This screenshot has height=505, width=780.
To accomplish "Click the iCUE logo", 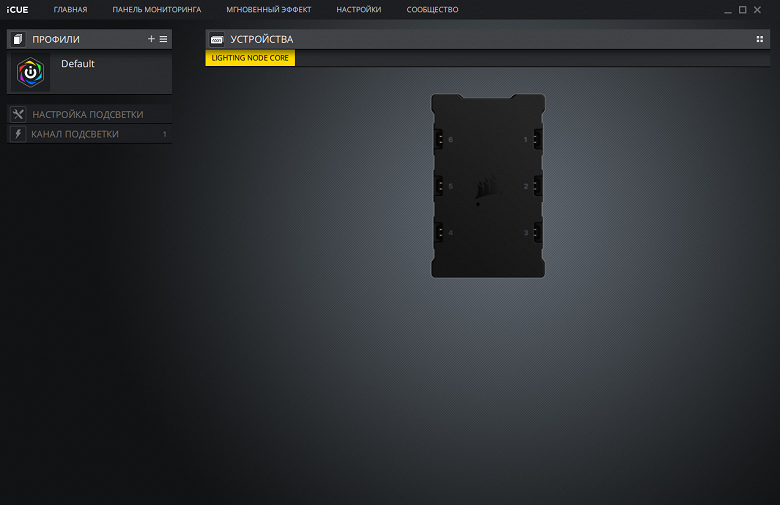I will [17, 9].
